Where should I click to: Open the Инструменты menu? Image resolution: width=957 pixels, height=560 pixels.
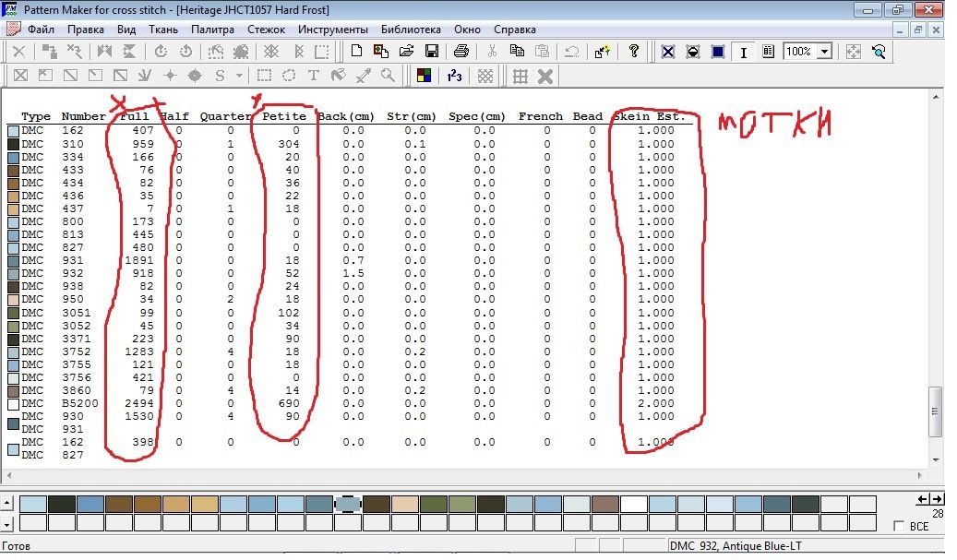point(332,30)
